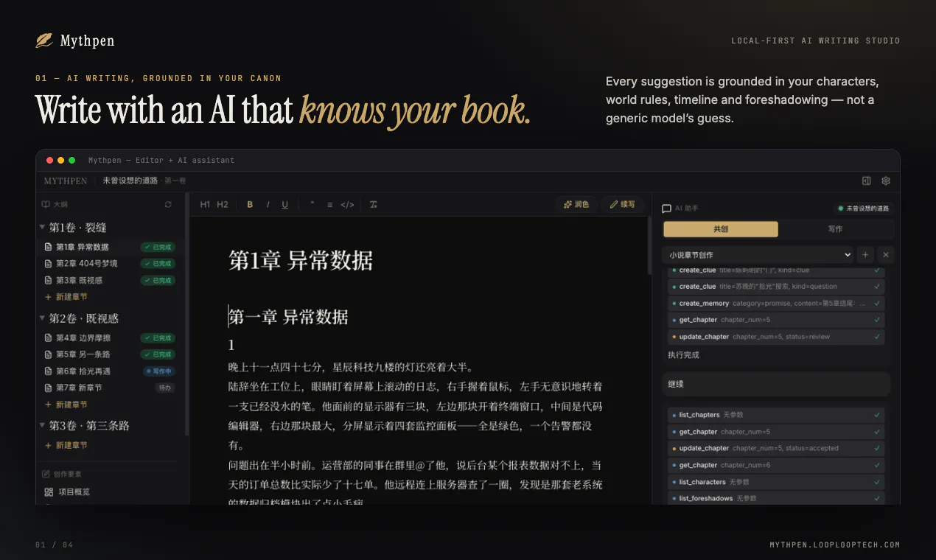Click the document icon of 第3章 既视感
This screenshot has width=936, height=560.
pos(49,280)
